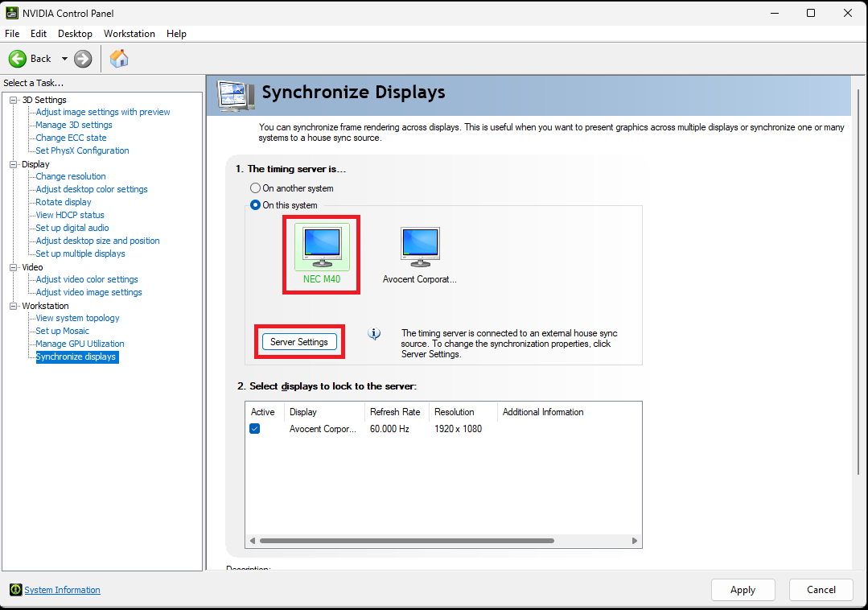Click the green Back arrow icon
The width and height of the screenshot is (868, 610).
18,59
